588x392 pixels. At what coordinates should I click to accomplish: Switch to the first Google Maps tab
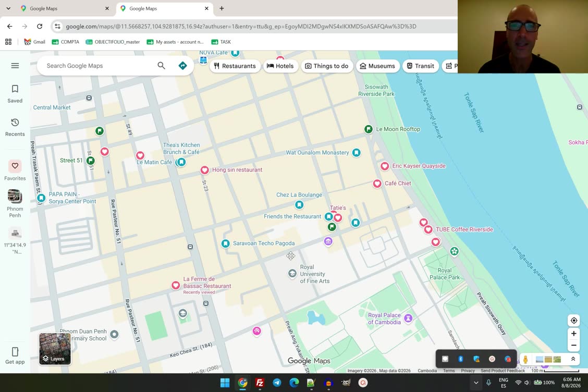coord(65,8)
